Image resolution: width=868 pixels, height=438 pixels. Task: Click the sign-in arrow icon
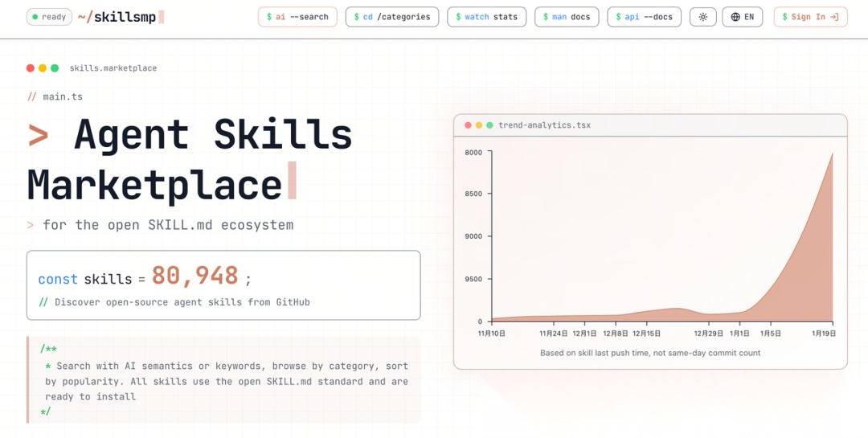835,17
